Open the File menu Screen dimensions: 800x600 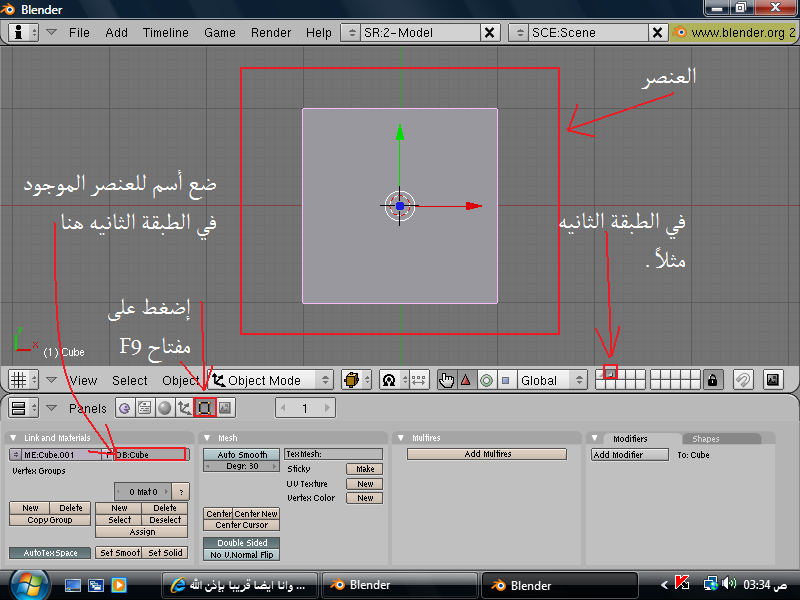pyautogui.click(x=79, y=33)
